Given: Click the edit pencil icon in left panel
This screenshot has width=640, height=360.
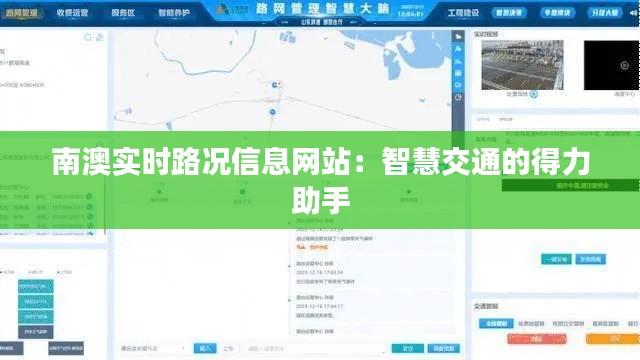Looking at the screenshot, I should click(100, 38).
